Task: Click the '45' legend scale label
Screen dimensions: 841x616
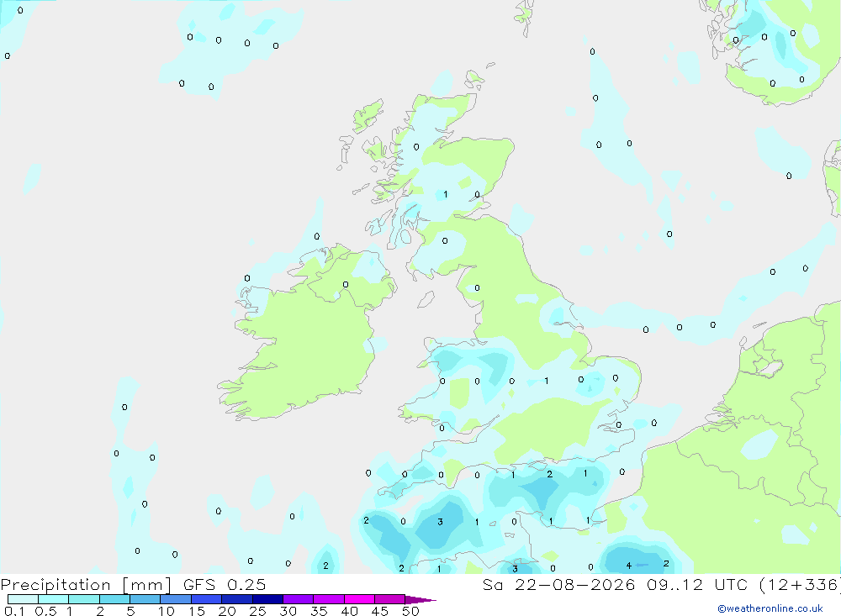Action: (x=380, y=611)
